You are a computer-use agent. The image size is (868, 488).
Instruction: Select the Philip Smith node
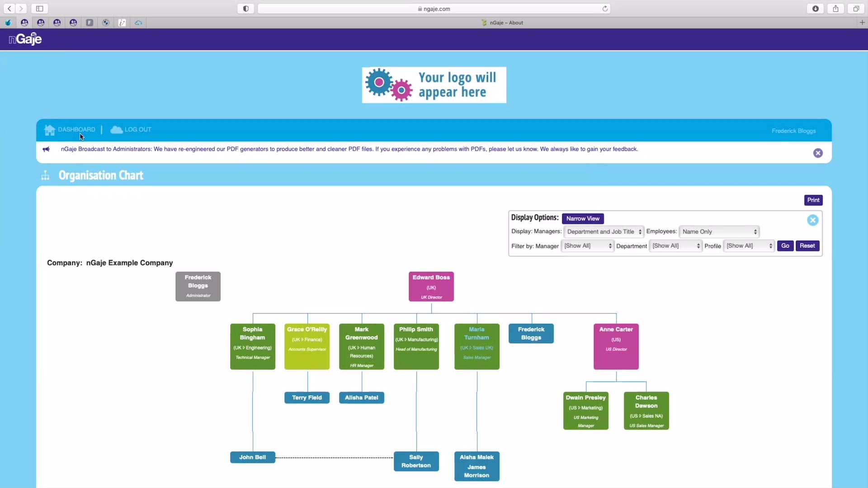(416, 347)
